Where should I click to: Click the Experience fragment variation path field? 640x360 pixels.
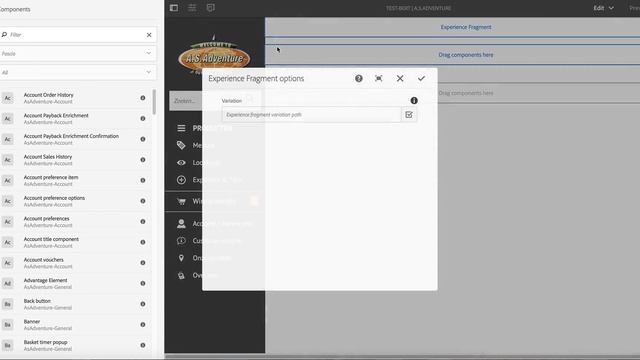click(x=311, y=115)
